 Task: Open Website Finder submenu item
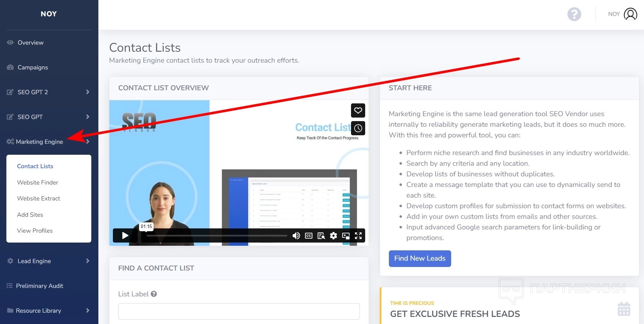pyautogui.click(x=38, y=182)
